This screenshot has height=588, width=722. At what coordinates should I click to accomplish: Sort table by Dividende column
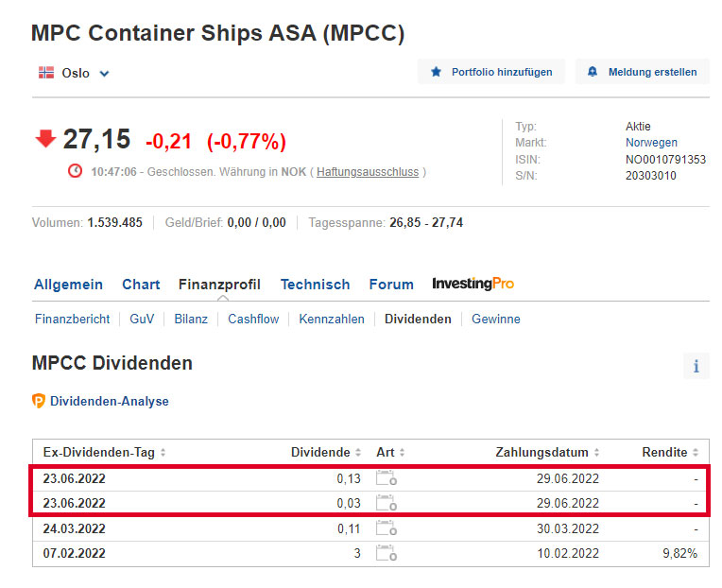[325, 453]
